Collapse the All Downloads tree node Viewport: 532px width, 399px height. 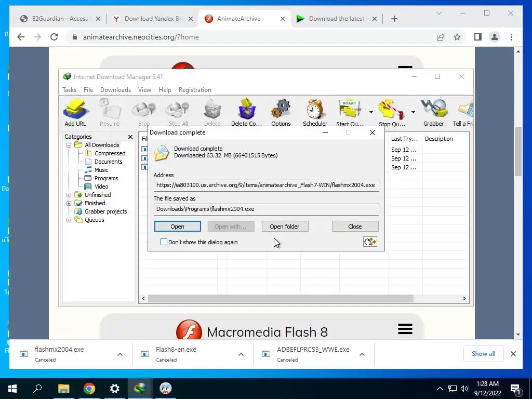pyautogui.click(x=69, y=145)
